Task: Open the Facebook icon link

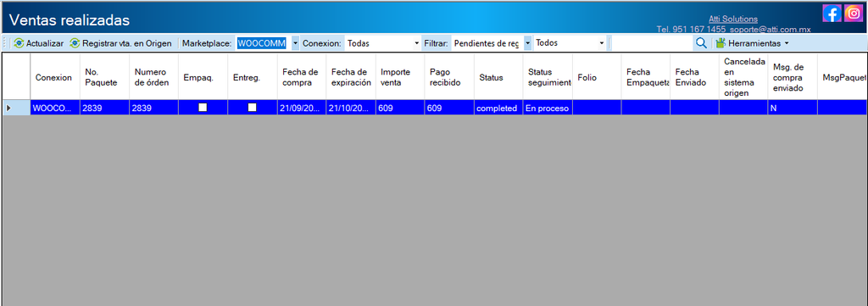Action: click(x=832, y=14)
